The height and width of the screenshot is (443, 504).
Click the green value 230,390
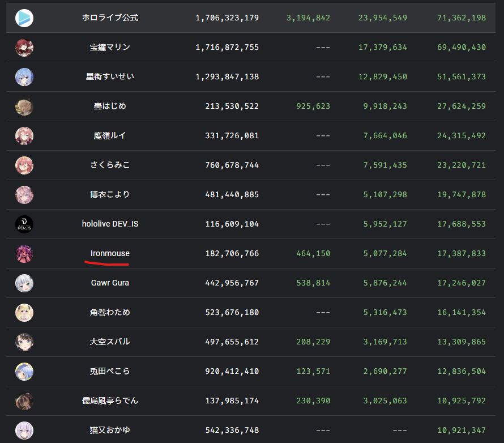click(x=313, y=401)
